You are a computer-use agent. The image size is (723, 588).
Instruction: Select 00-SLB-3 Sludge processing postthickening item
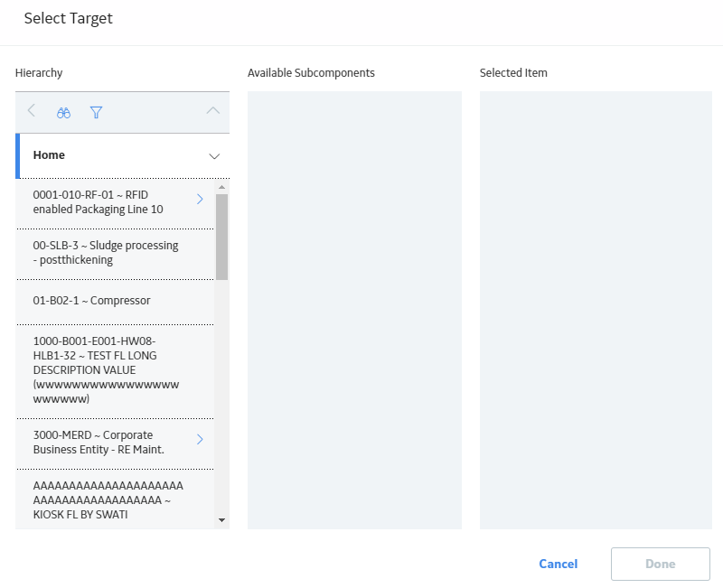[x=116, y=254]
